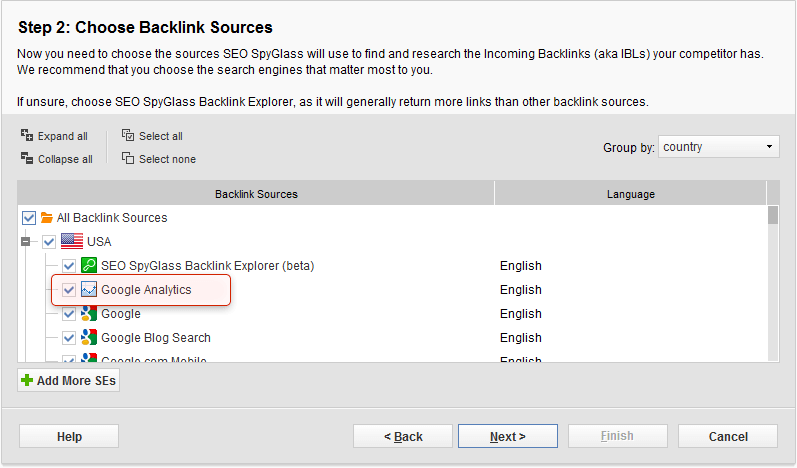The width and height of the screenshot is (797, 468).
Task: Click English in the Google Blog Search row
Action: [x=520, y=337]
